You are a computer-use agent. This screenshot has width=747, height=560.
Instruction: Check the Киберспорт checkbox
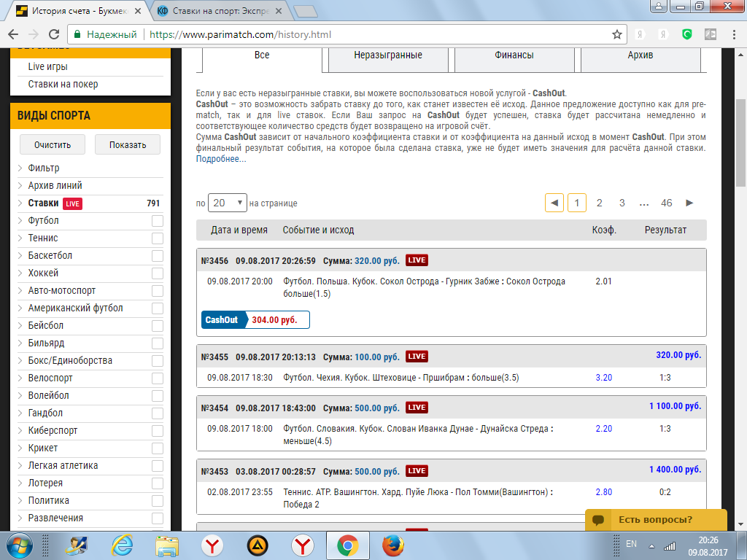click(x=158, y=431)
